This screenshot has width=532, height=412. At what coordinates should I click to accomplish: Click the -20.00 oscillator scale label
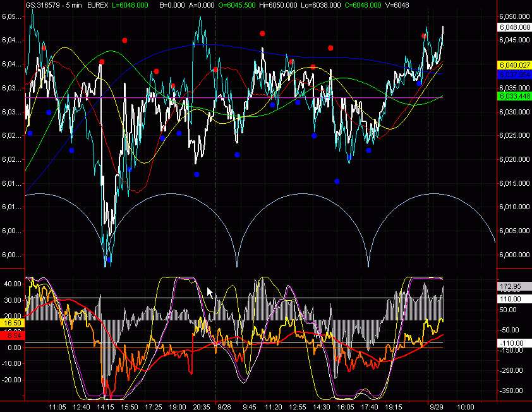pos(11,380)
